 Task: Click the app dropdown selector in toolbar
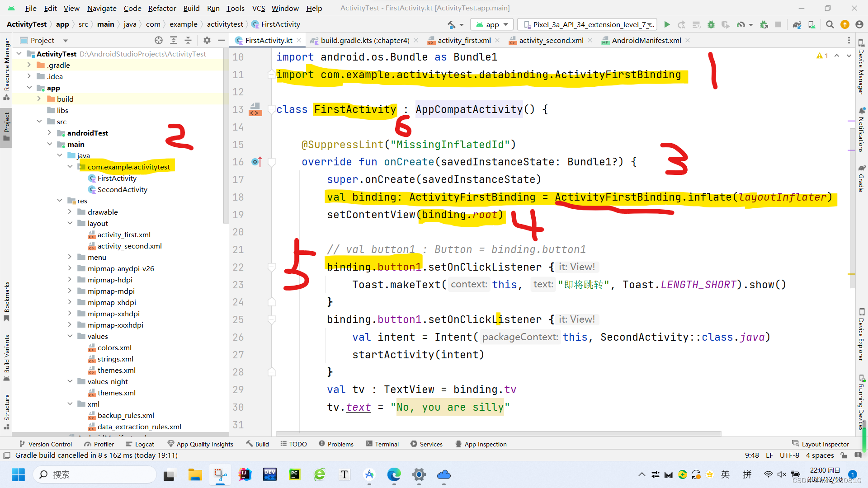[x=492, y=24]
